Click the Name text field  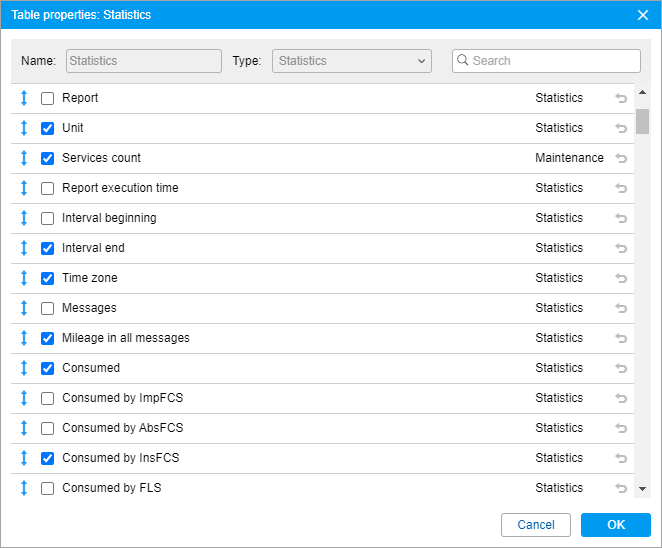pos(144,61)
